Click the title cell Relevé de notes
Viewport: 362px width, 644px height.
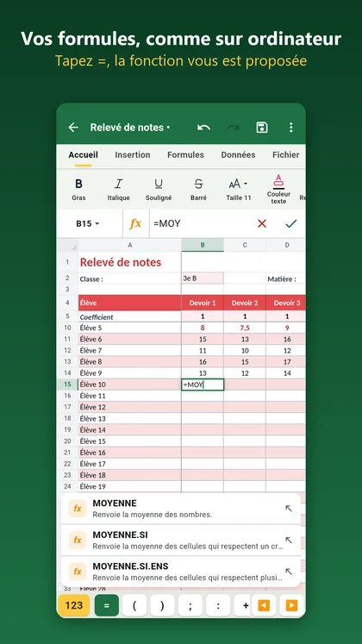point(129,262)
